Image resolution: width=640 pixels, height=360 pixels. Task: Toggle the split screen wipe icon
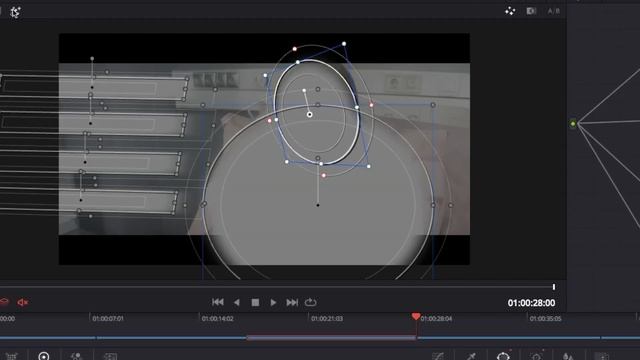531,11
